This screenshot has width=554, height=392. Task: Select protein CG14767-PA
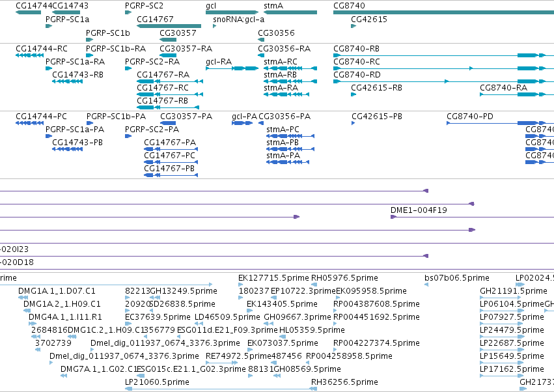(x=171, y=149)
